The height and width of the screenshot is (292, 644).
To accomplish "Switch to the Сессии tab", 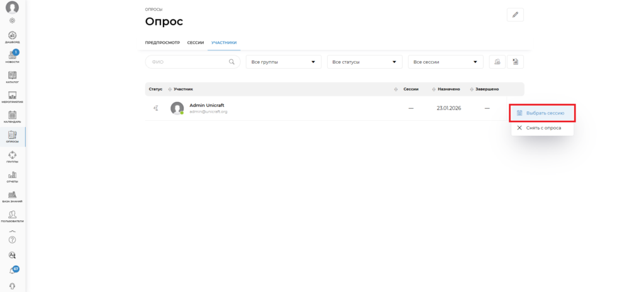I will [x=195, y=43].
